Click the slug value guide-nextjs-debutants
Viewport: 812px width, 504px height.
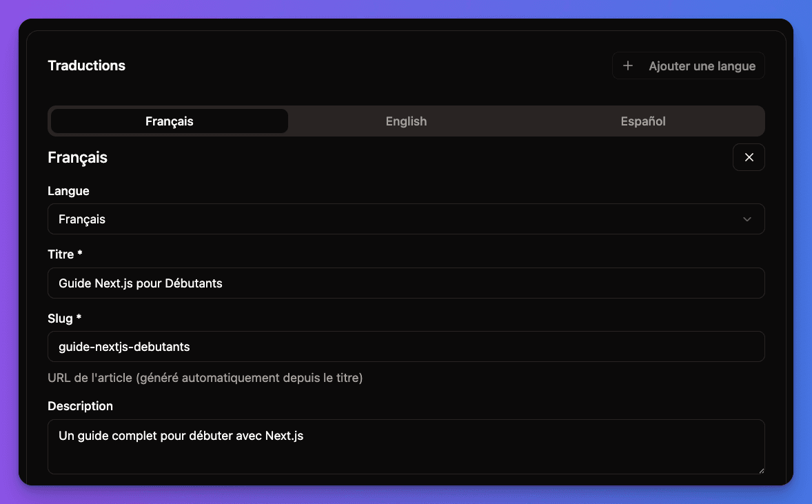(x=124, y=346)
